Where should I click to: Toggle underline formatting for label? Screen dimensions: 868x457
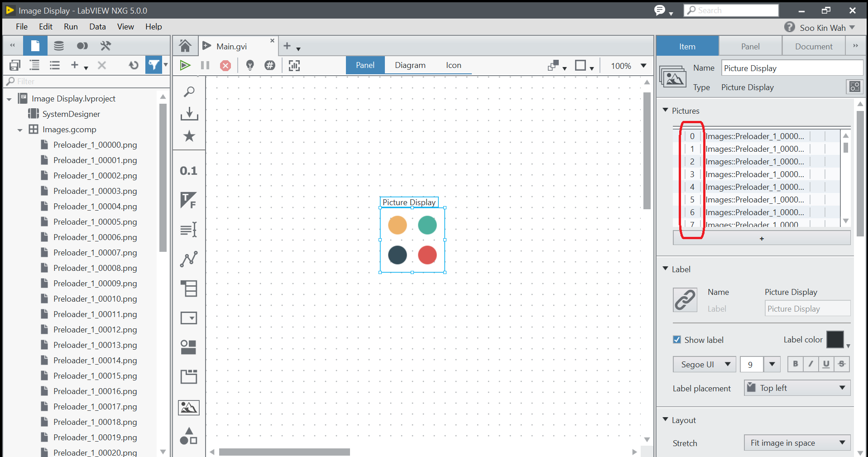click(x=826, y=364)
